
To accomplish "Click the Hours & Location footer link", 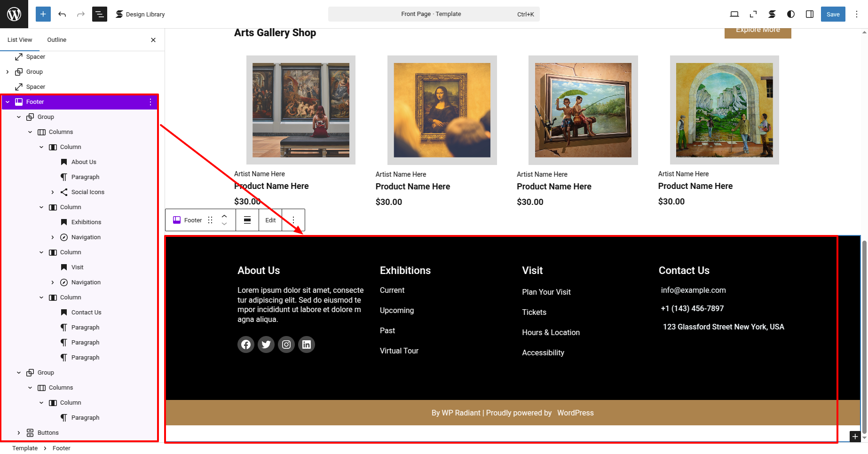I will [x=551, y=333].
